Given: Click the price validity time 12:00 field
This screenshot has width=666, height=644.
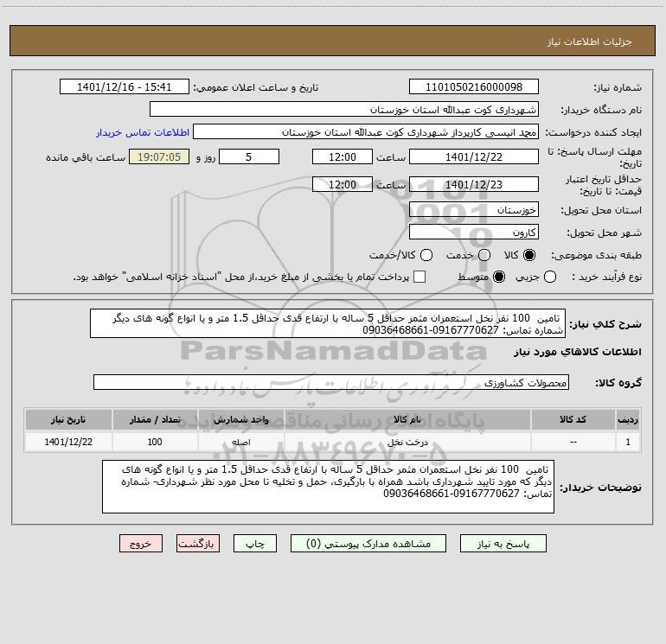Looking at the screenshot, I should click(x=343, y=184).
